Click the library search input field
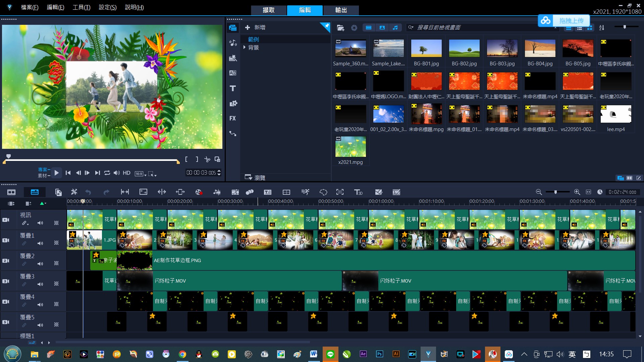Screen dimensions: 644x362 (483, 27)
